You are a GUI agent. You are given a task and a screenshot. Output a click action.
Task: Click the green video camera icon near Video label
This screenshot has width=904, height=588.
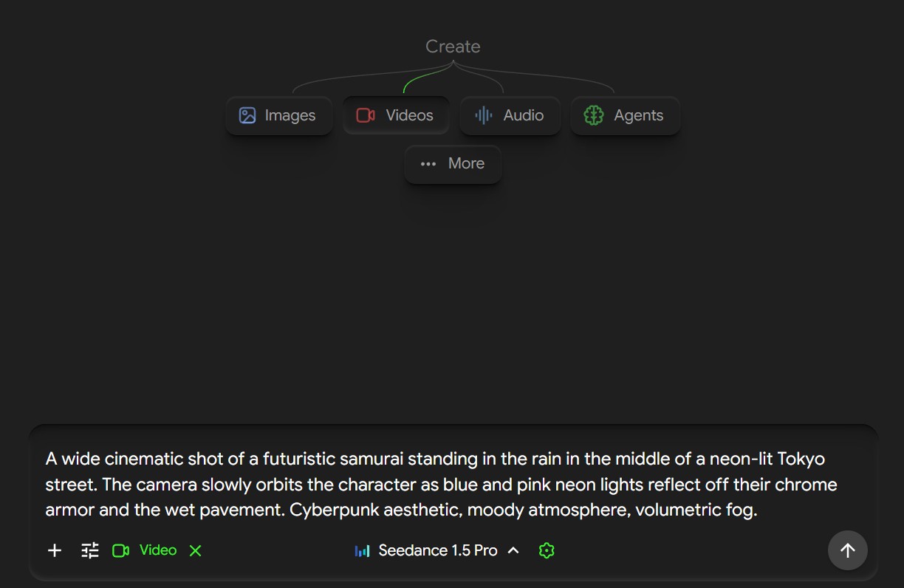[x=121, y=550]
